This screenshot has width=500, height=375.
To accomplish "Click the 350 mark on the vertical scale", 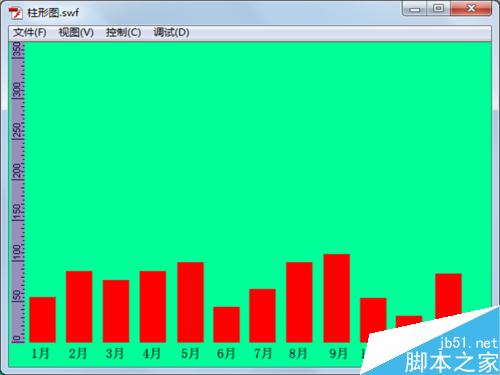I will click(x=17, y=50).
